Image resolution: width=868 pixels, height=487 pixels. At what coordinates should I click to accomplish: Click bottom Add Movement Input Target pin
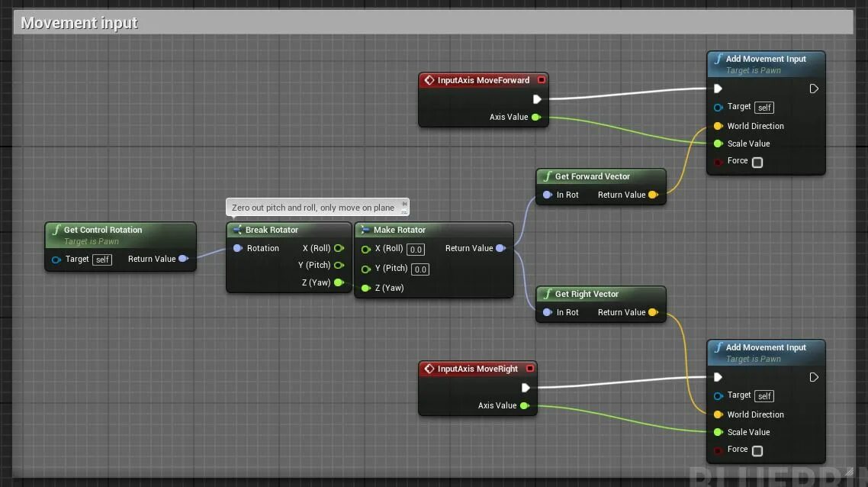coord(718,396)
